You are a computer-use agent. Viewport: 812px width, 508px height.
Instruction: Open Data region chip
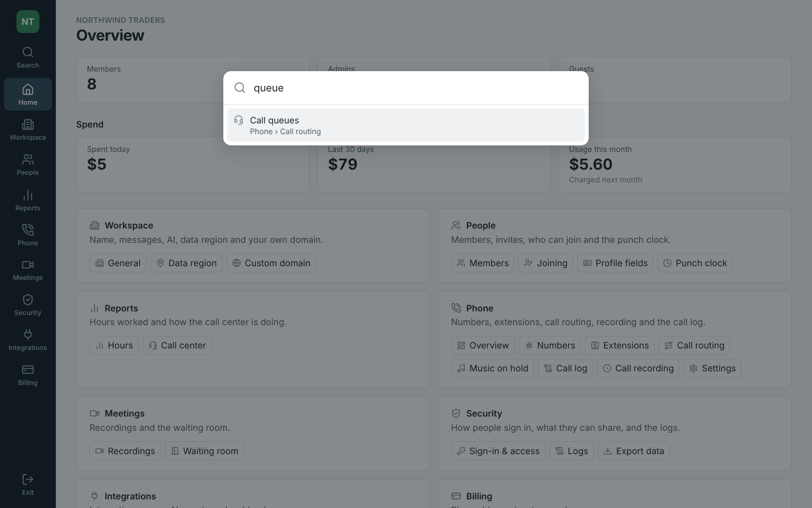[186, 263]
